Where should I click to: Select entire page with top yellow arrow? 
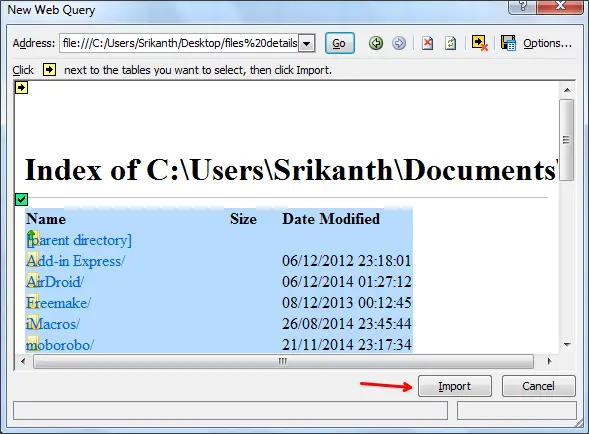21,88
